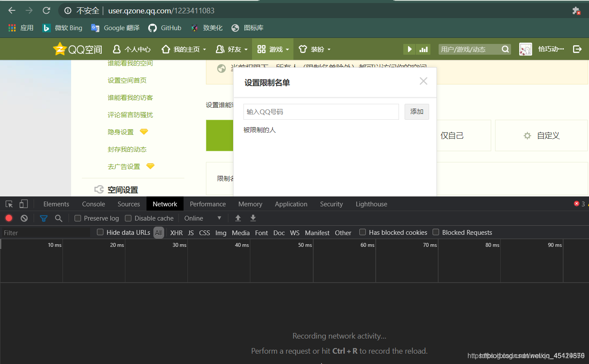The image size is (589, 364).
Task: Click the gear icon next to 自定义
Action: tap(527, 136)
